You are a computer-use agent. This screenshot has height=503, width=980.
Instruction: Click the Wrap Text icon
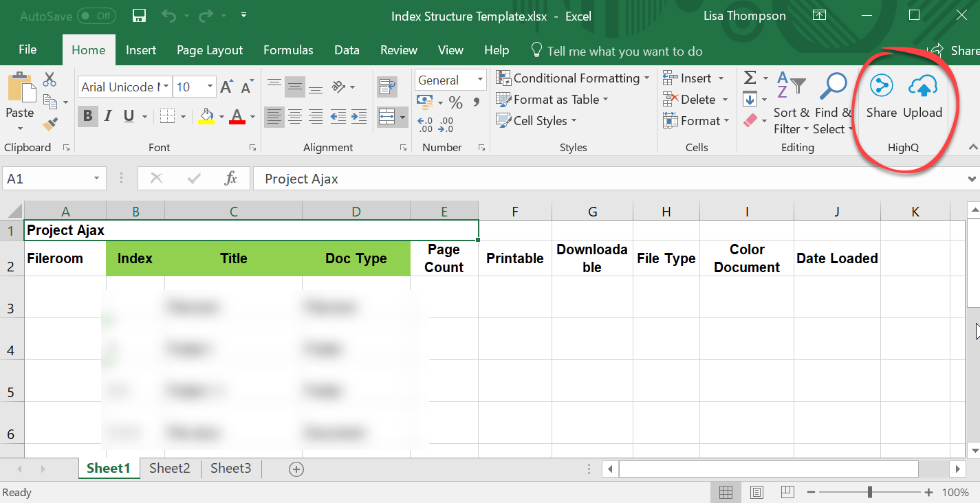387,87
